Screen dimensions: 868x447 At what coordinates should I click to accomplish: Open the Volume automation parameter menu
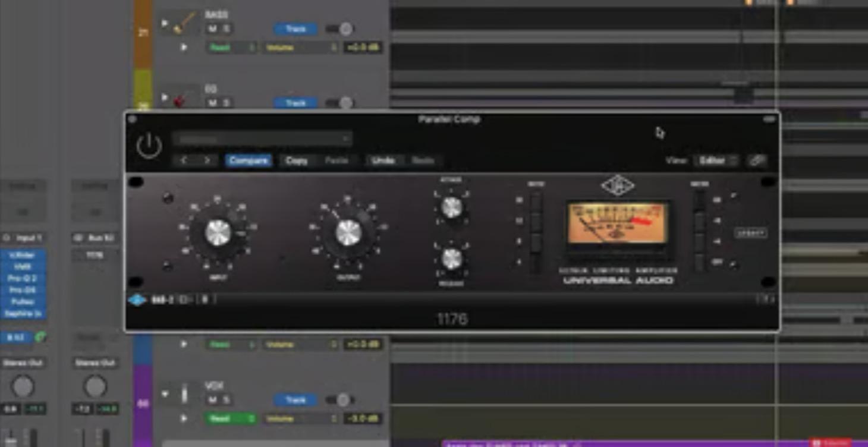[300, 48]
